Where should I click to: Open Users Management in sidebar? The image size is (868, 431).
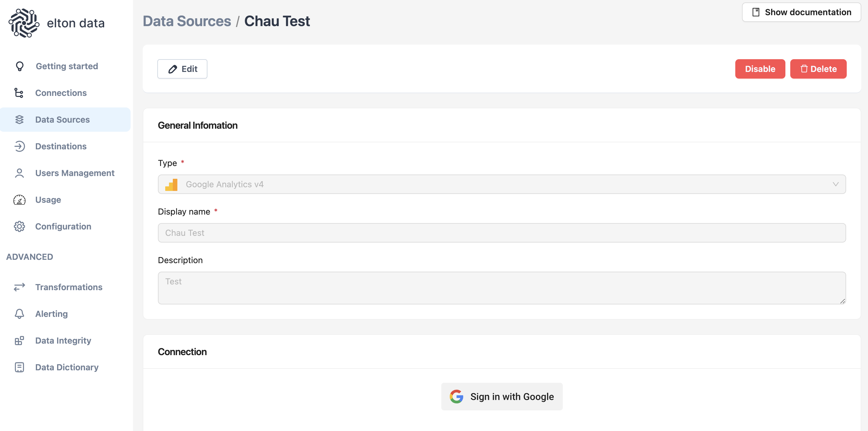tap(75, 173)
